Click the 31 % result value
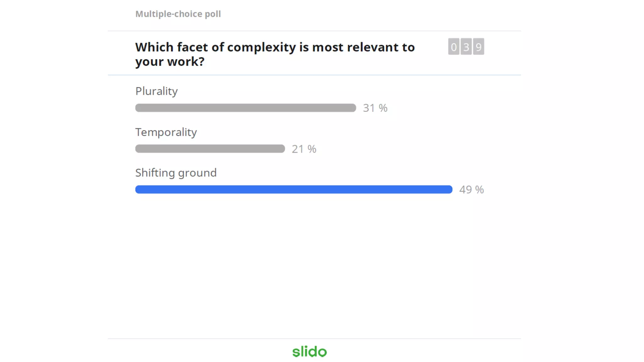The image size is (644, 362). point(375,108)
